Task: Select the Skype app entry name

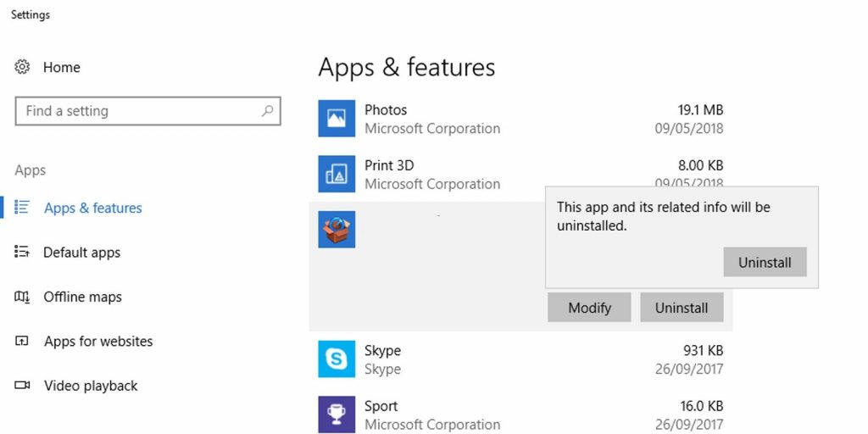Action: (x=382, y=351)
